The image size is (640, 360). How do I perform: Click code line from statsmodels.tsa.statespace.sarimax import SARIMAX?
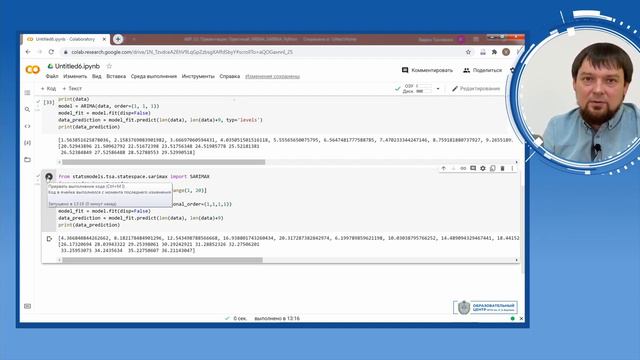134,176
